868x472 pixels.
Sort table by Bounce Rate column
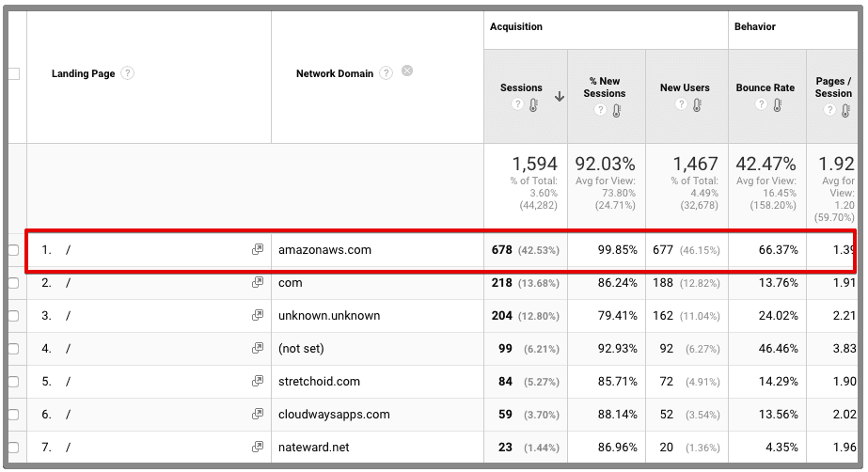click(765, 87)
